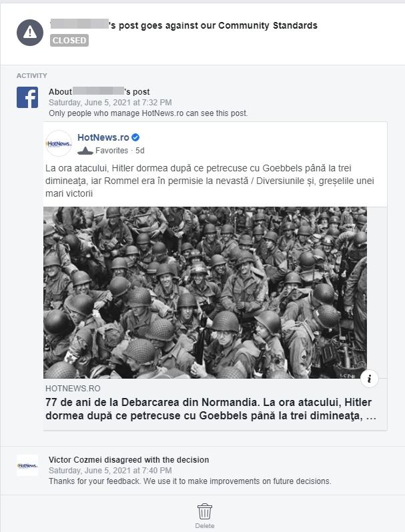Click HotNews.ro avatar beside Victor Cozmei
The height and width of the screenshot is (532, 405).
pyautogui.click(x=27, y=465)
